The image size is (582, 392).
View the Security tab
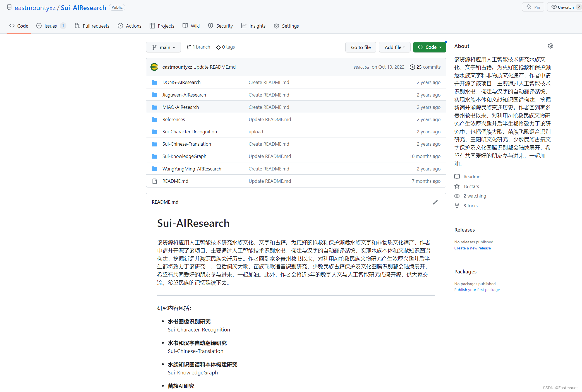point(221,26)
